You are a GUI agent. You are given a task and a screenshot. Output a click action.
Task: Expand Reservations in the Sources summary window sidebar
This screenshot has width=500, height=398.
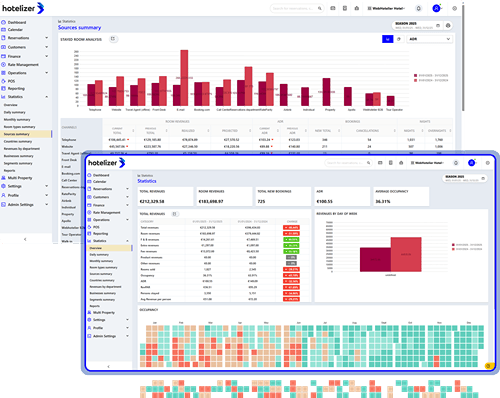[x=46, y=38]
